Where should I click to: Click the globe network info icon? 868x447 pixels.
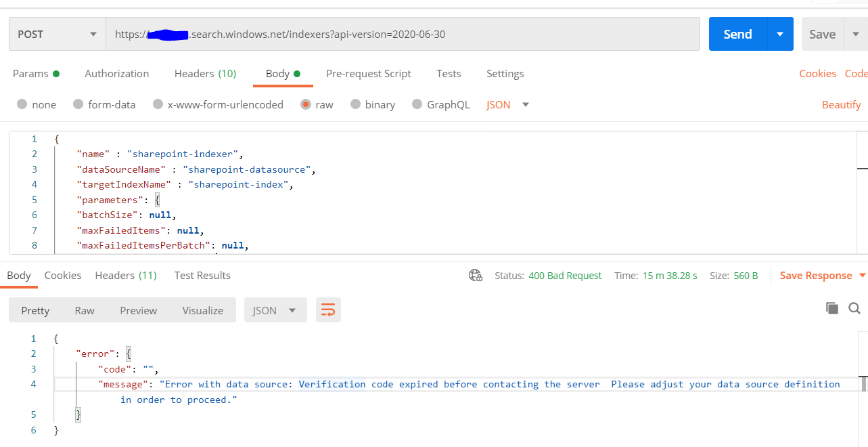point(476,276)
